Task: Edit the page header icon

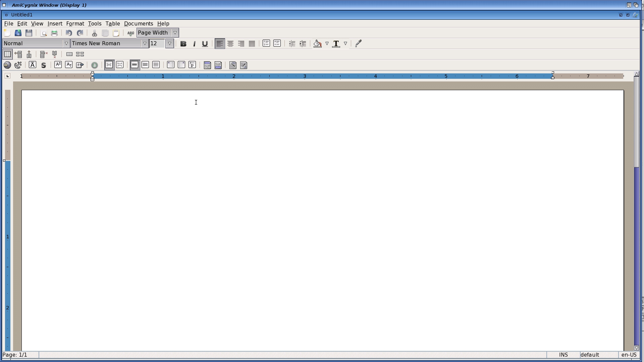Action: click(x=207, y=65)
